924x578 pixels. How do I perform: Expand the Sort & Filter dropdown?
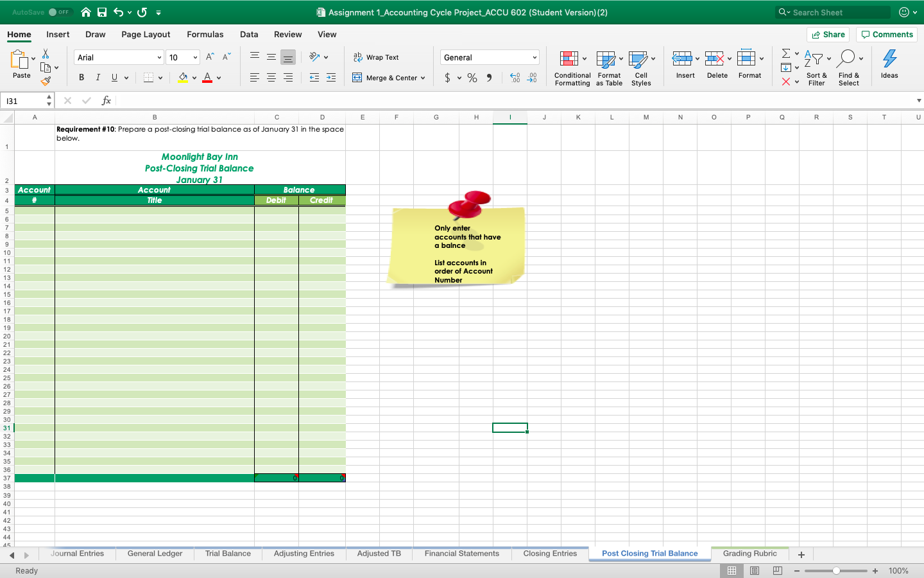coord(828,58)
